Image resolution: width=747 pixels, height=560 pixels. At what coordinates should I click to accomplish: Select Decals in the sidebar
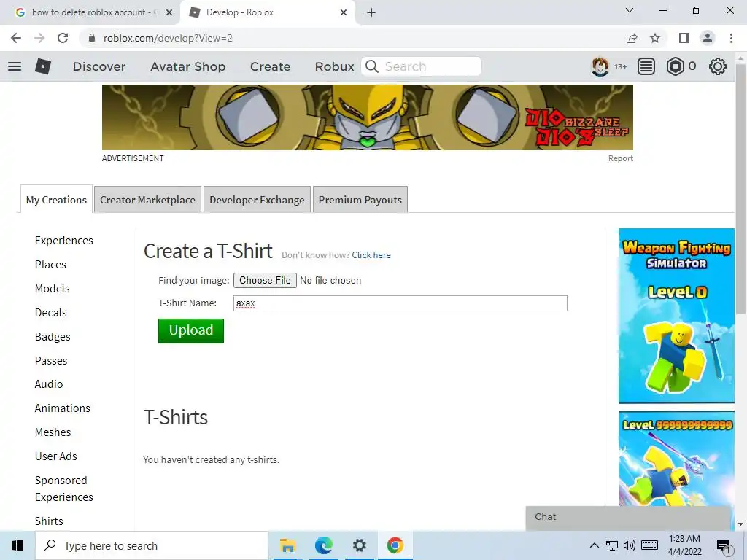tap(50, 312)
